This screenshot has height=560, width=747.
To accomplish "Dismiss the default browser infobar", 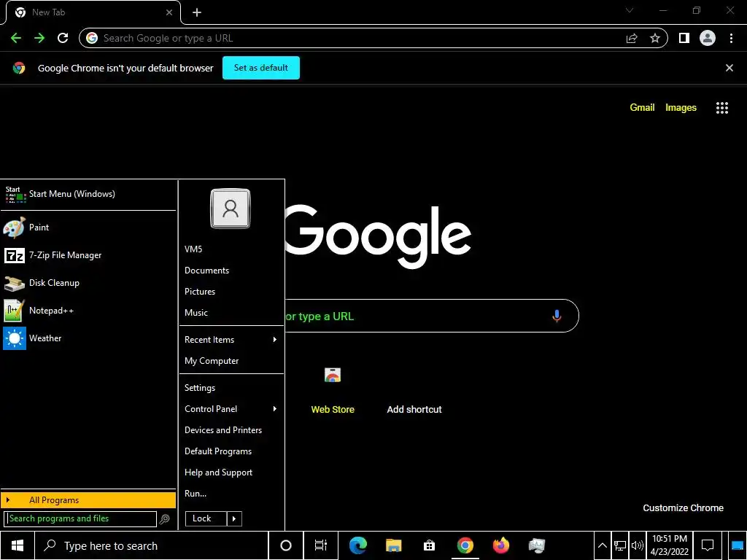I will tap(729, 68).
